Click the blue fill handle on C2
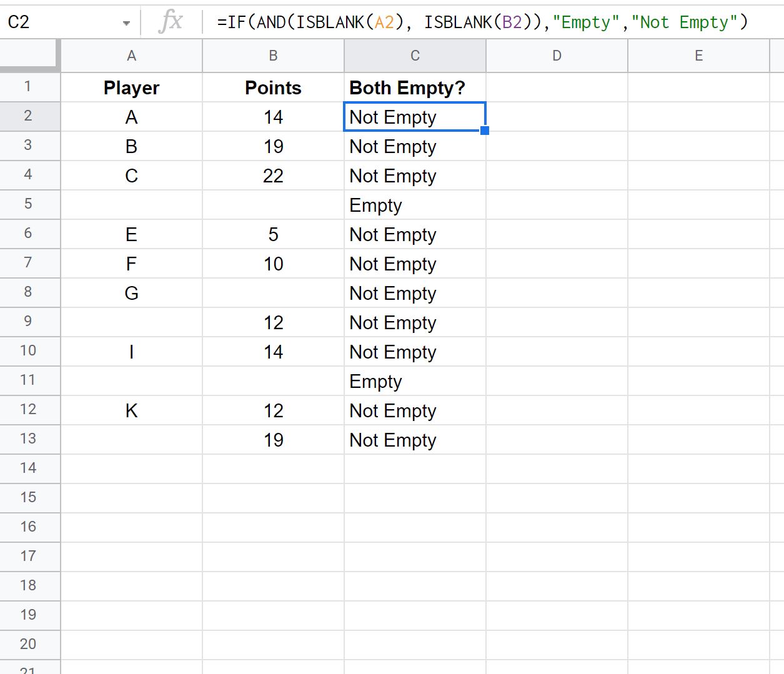784x674 pixels. [485, 131]
